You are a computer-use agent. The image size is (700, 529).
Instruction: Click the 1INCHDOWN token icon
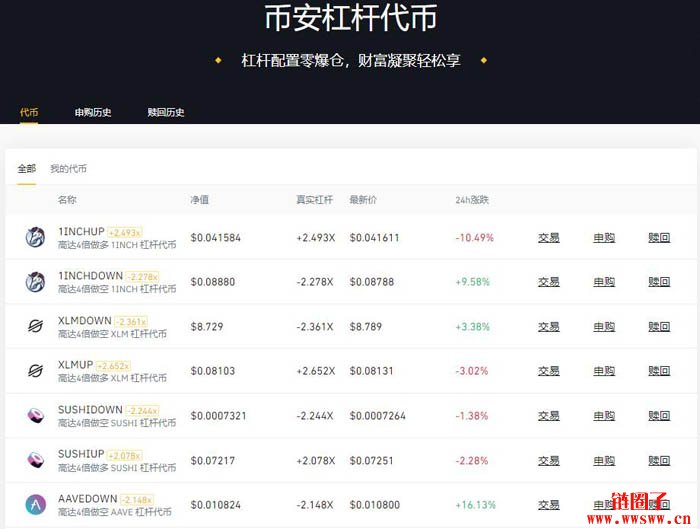[35, 282]
